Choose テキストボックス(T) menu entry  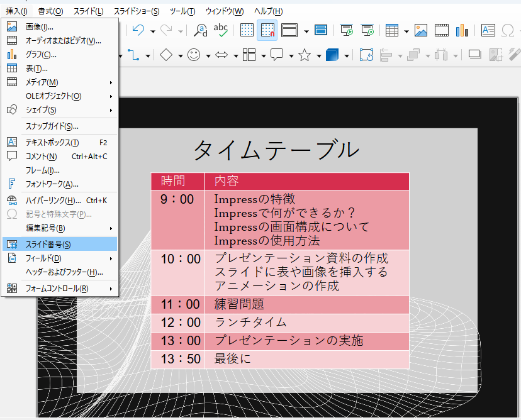(x=60, y=143)
